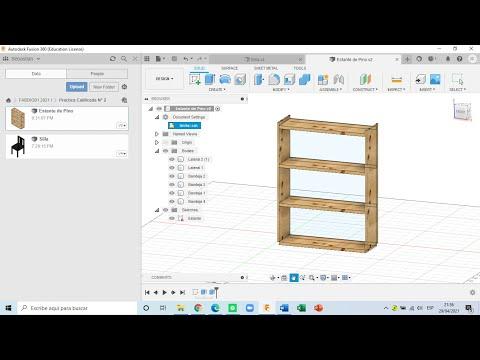The image size is (480, 360).
Task: Select the Revolve tool in Create group
Action: tap(225, 79)
